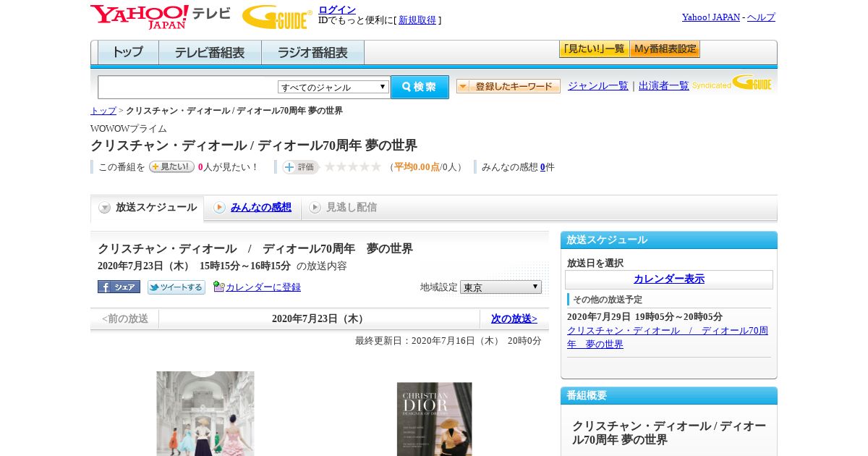Click the Syndicated G-GUIDE logo

pyautogui.click(x=732, y=83)
